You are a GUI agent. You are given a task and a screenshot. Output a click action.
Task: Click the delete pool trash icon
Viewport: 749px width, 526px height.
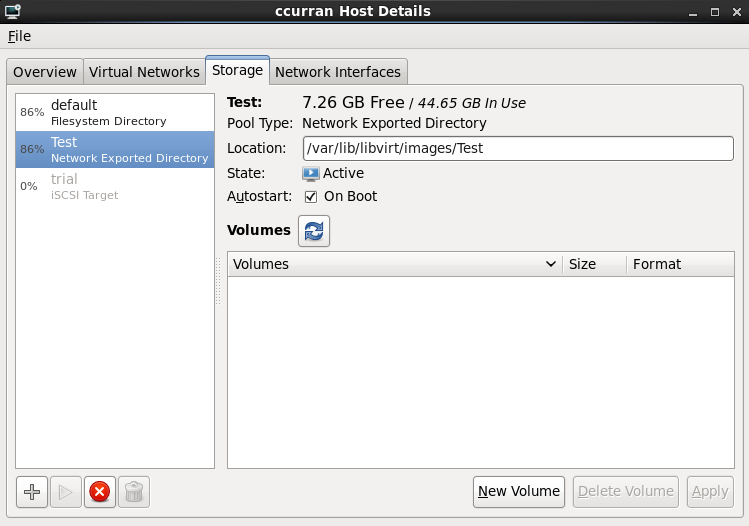(133, 492)
